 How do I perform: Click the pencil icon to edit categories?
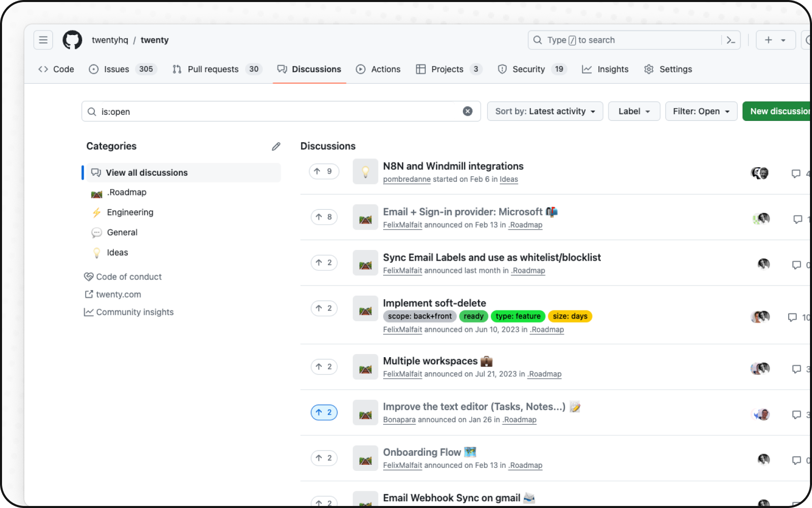tap(276, 146)
